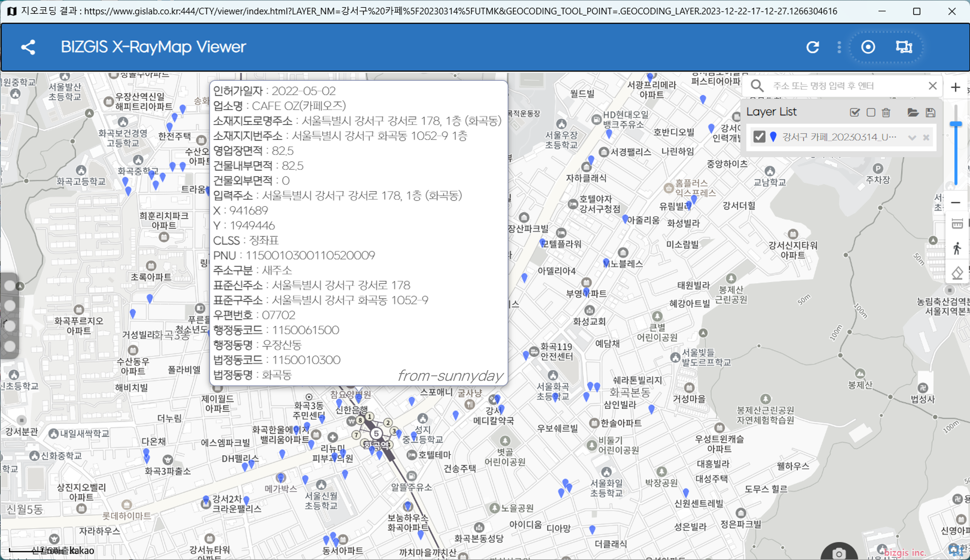Click the share icon in the header
970x560 pixels.
pos(28,47)
